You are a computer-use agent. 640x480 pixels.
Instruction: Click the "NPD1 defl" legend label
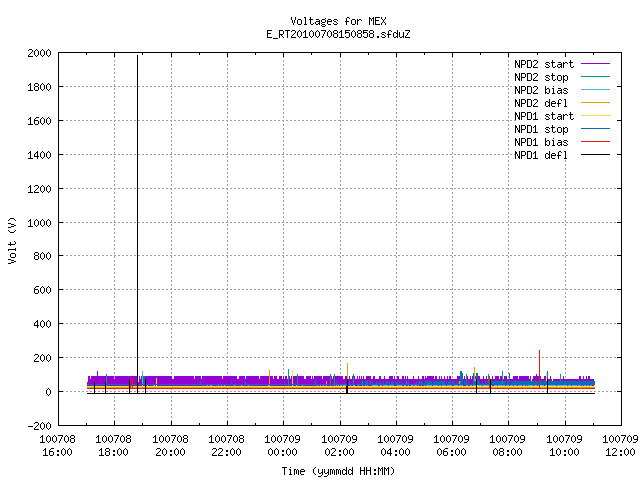point(541,156)
